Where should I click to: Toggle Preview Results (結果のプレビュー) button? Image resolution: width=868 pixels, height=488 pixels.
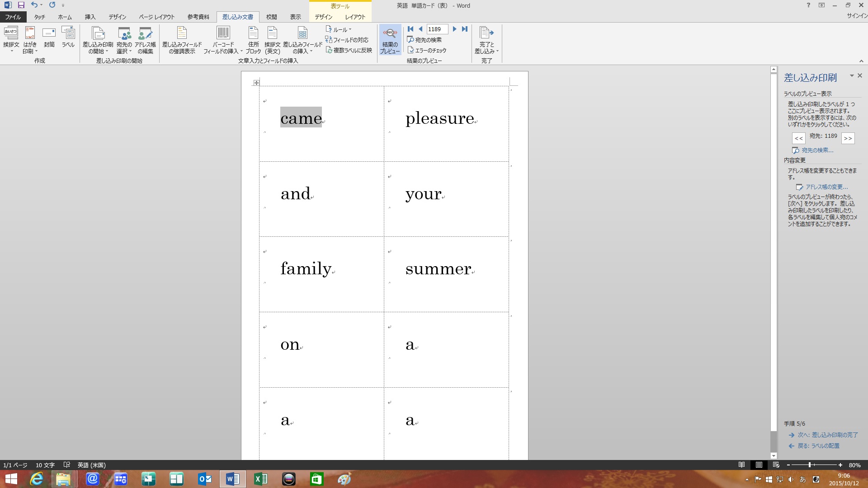coord(390,40)
